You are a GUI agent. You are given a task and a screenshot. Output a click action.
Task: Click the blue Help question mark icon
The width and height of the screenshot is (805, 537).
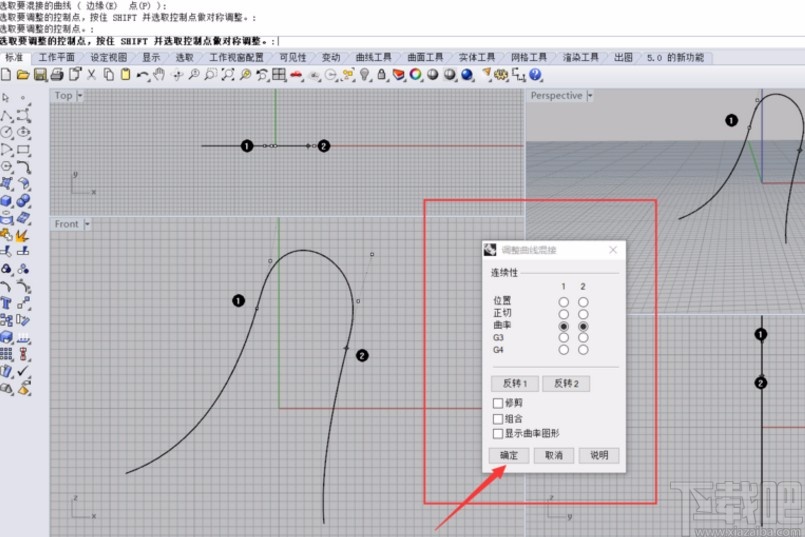click(535, 75)
